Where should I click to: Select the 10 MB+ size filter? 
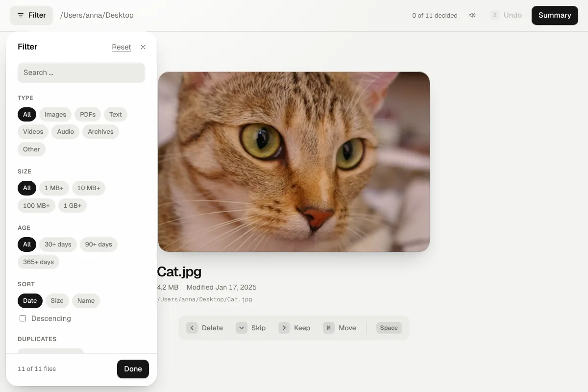point(89,188)
